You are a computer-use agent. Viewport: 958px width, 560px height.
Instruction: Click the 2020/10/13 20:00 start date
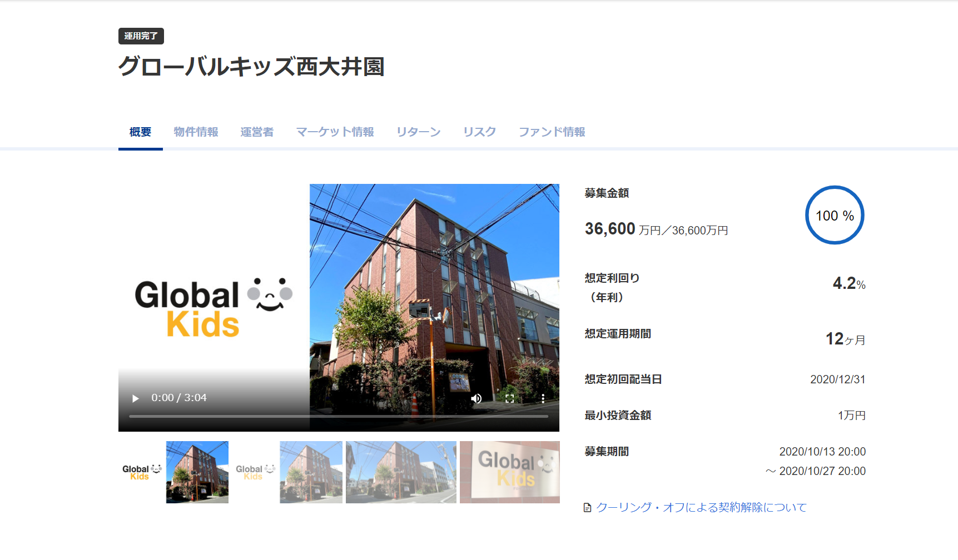[822, 452]
